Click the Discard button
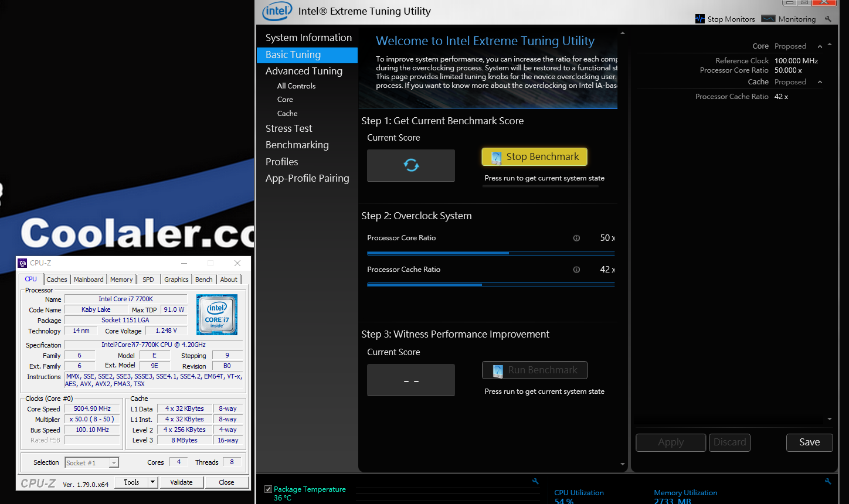 [x=729, y=442]
